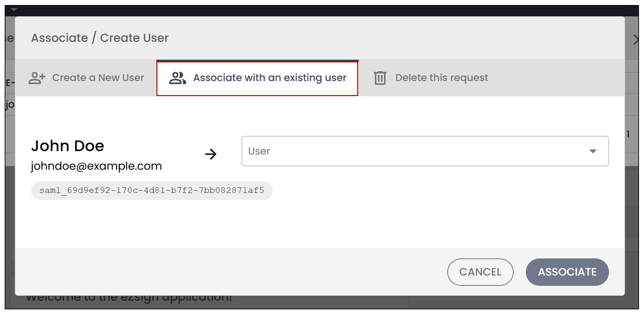This screenshot has height=313, width=644.
Task: Click the John Doe name heading
Action: pyautogui.click(x=68, y=146)
